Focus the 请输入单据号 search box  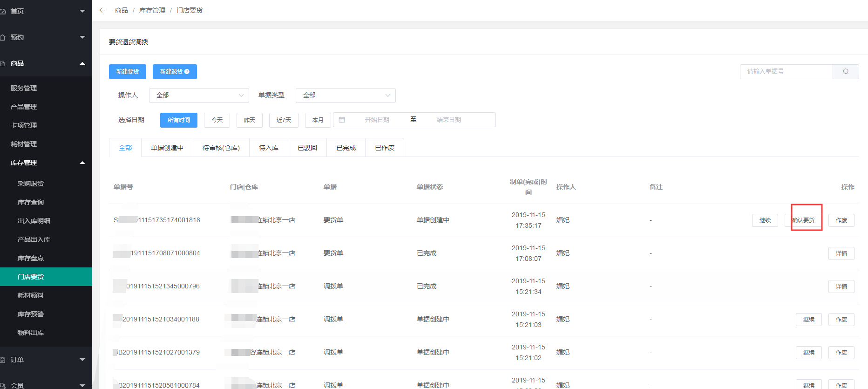point(787,71)
